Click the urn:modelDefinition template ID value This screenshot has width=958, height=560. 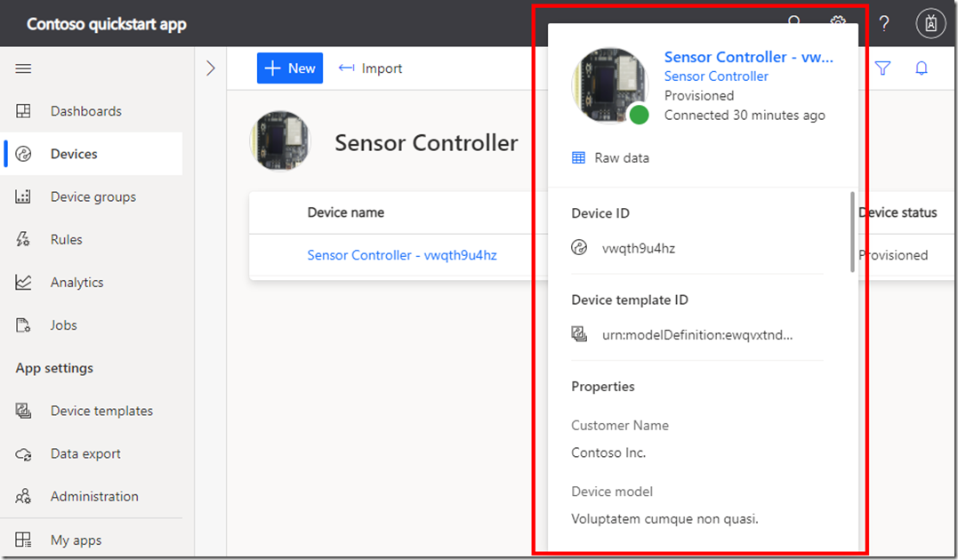[697, 334]
